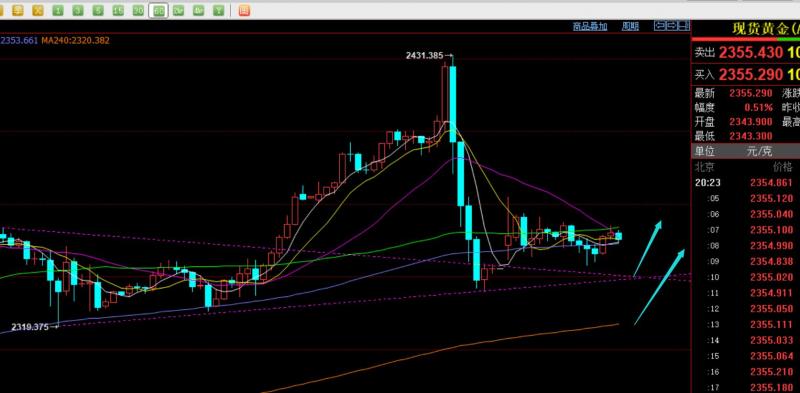Screen dimensions: 800x393
Task: Click yellow period icon beside green 1 button
Action: coord(38,10)
